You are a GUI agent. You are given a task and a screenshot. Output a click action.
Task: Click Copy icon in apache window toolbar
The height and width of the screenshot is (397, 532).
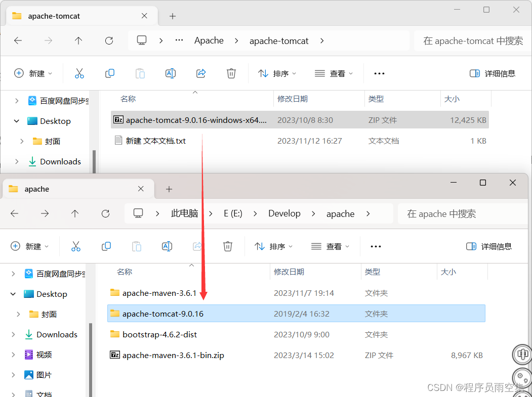106,246
